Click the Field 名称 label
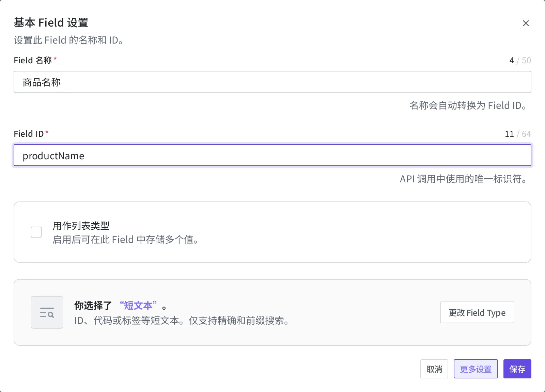The width and height of the screenshot is (545, 392). pyautogui.click(x=33, y=60)
